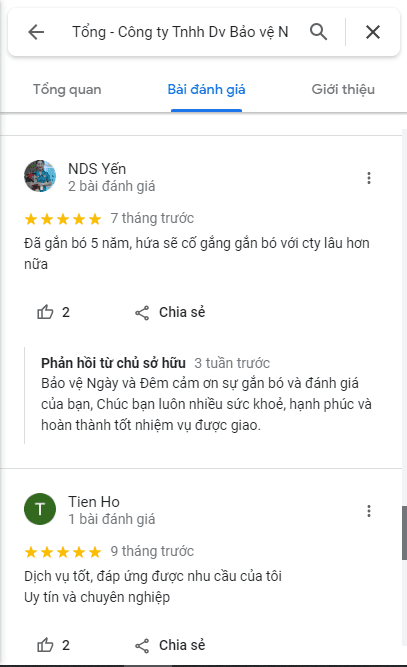Click Chia sẻ label on Tien Ho's review
This screenshot has width=407, height=667.
point(182,645)
